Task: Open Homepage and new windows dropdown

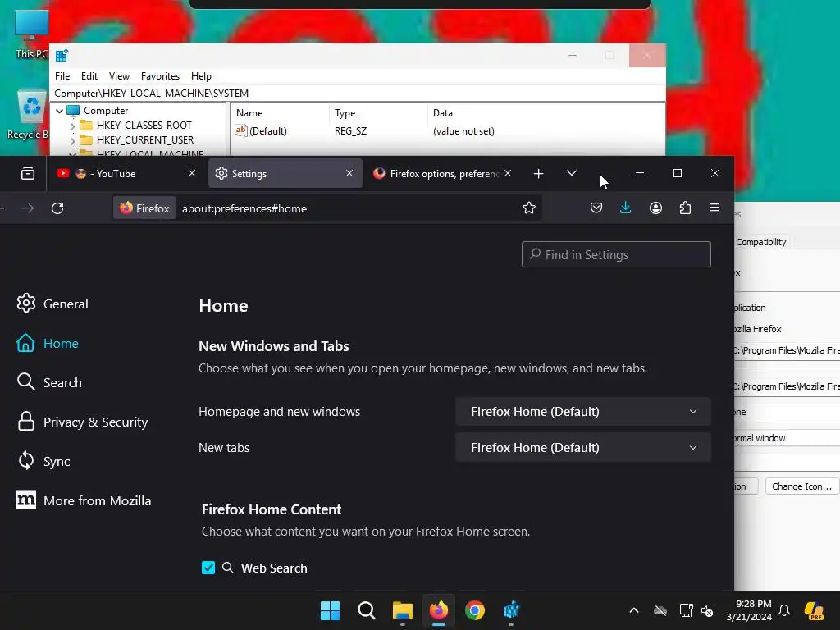Action: (x=583, y=412)
